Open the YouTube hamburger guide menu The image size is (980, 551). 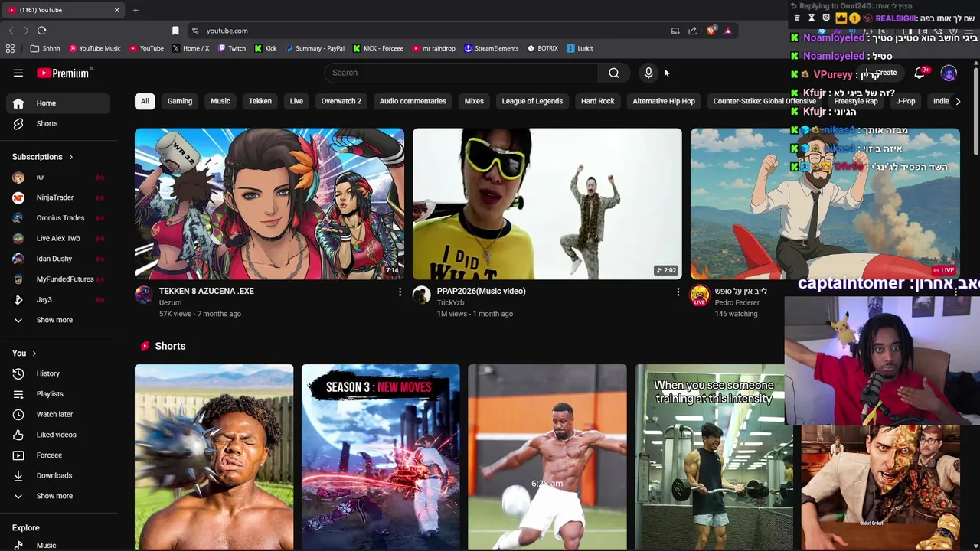pyautogui.click(x=18, y=73)
